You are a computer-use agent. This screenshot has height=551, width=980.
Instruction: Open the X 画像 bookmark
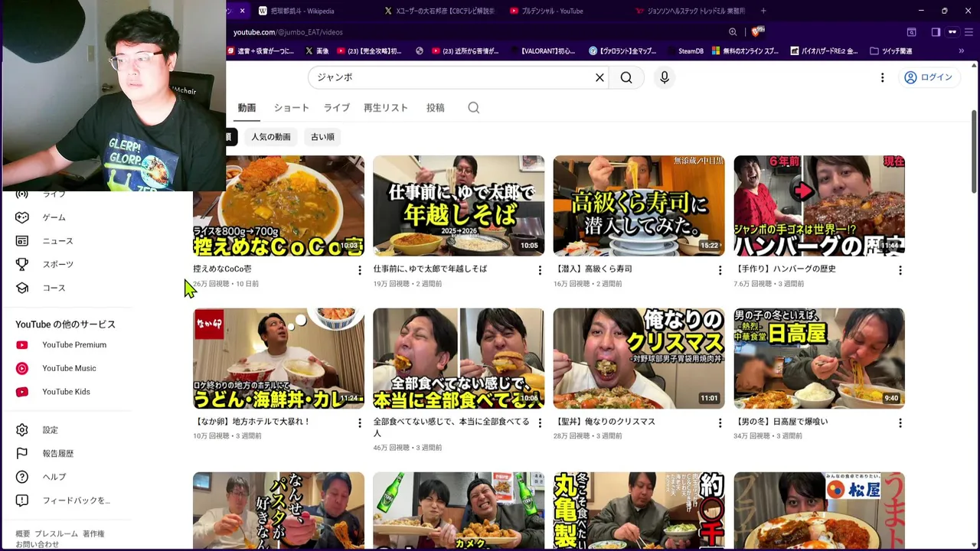pyautogui.click(x=317, y=51)
